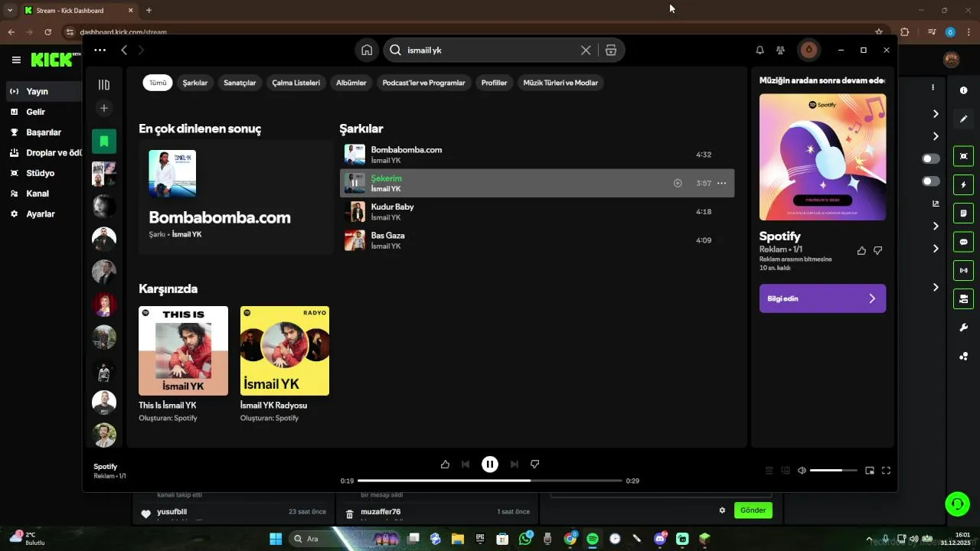980x551 pixels.
Task: Dislike with player-bar thumbs down
Action: 535,464
